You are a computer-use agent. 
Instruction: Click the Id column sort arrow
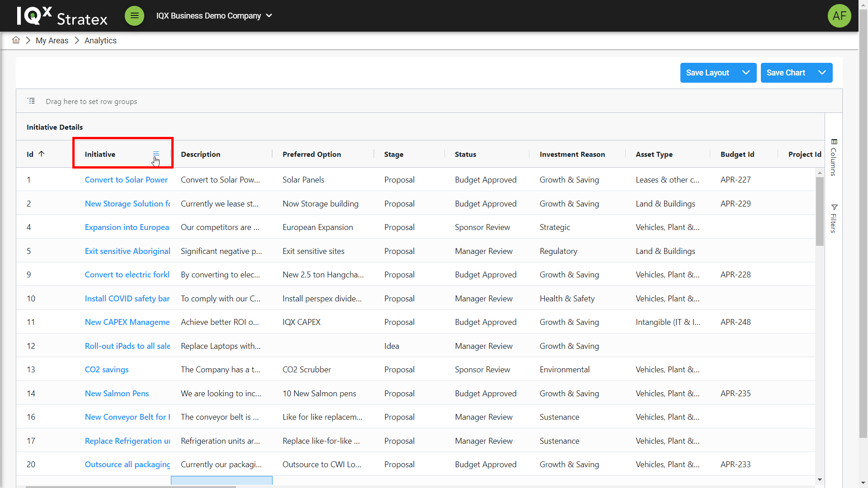tap(42, 154)
